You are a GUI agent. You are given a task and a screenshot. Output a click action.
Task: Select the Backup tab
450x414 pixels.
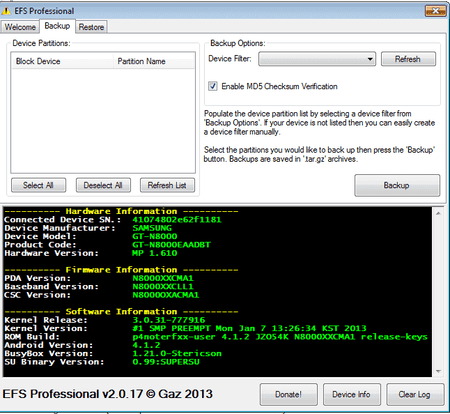tap(57, 26)
